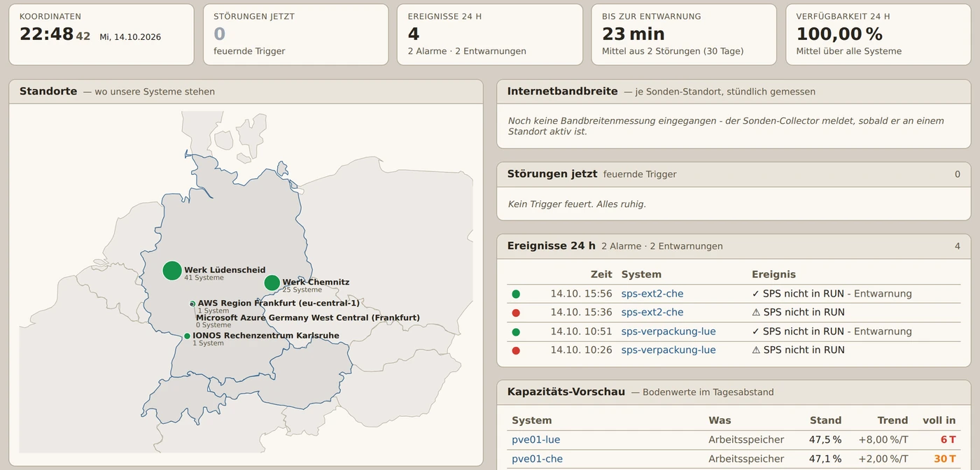Click Störungen jetzt panel count 0
This screenshot has width=980, height=470.
click(958, 174)
